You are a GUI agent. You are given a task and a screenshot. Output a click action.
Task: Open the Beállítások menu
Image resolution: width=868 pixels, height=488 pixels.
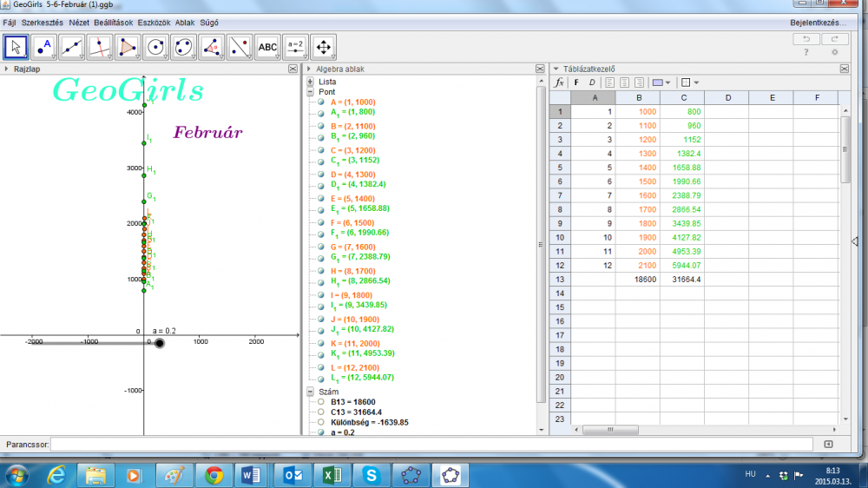tap(114, 22)
